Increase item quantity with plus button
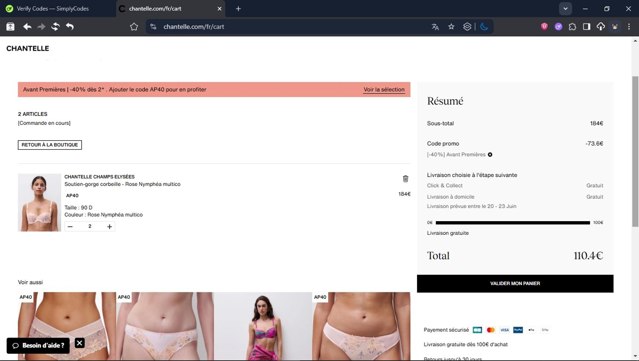639x361 pixels. click(109, 227)
